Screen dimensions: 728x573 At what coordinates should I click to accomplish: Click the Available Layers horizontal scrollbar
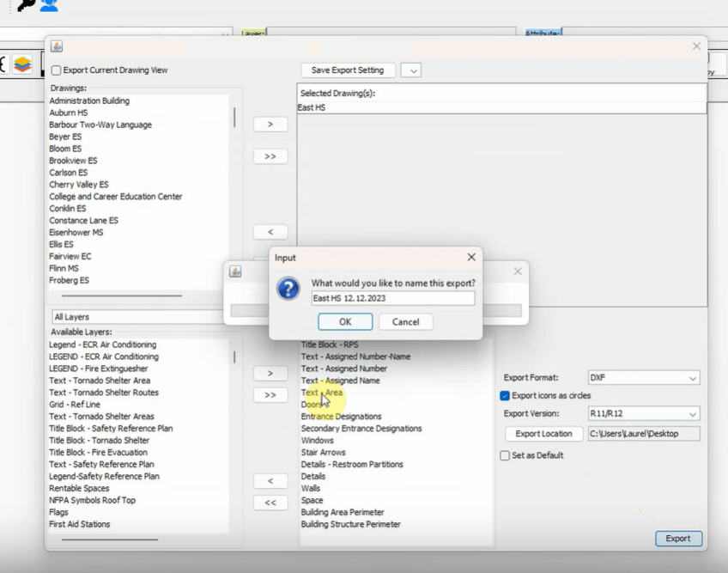(110, 539)
